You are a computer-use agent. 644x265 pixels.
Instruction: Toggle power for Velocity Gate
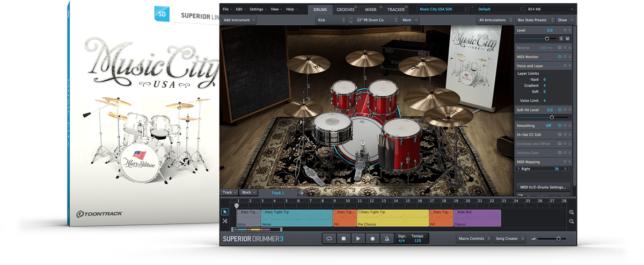point(559,153)
